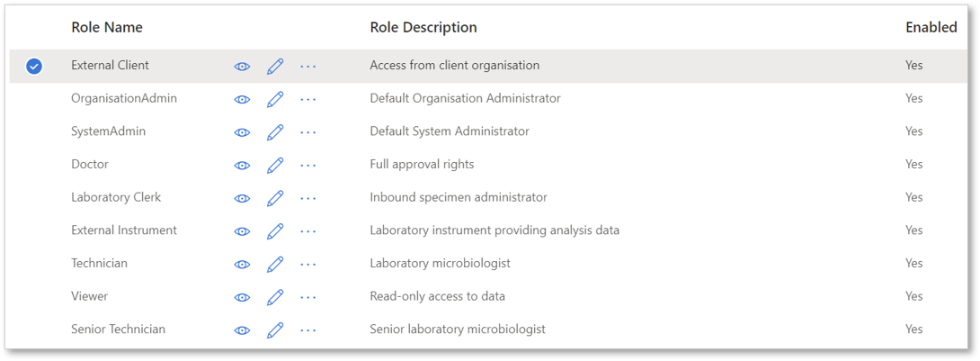The width and height of the screenshot is (980, 361).
Task: Click the pencil icon for SystemAdmin
Action: tap(275, 132)
